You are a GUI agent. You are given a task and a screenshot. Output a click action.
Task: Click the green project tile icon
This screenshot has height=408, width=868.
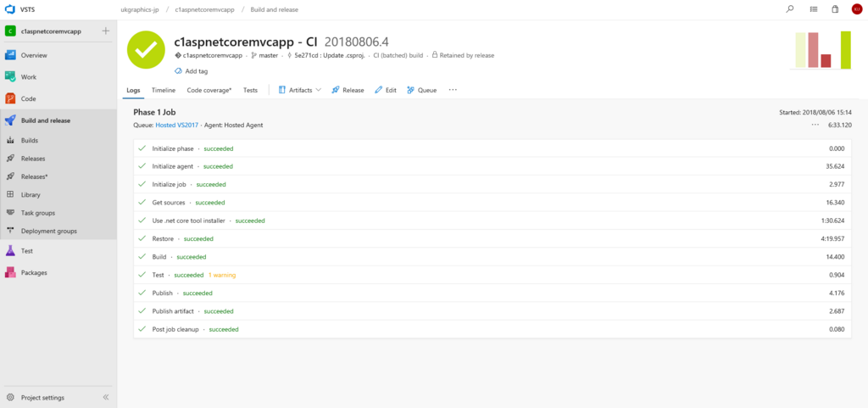coord(10,31)
